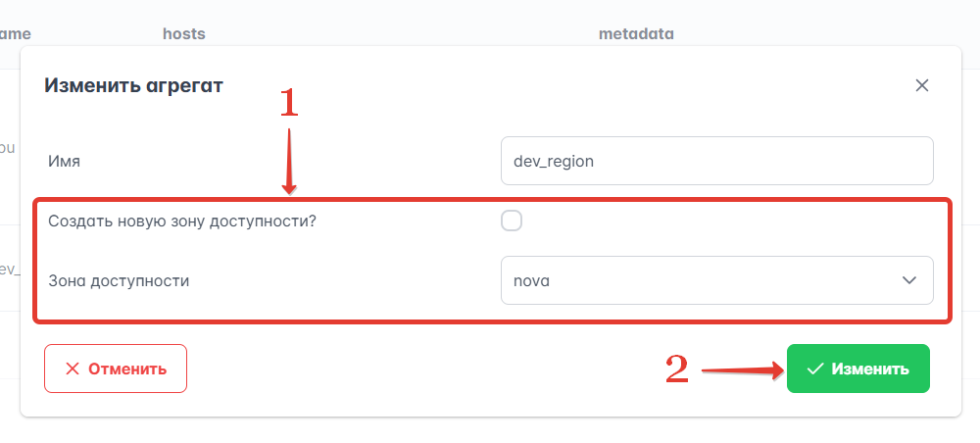The height and width of the screenshot is (443, 980).
Task: Click the red annotation number 1
Action: tap(289, 103)
